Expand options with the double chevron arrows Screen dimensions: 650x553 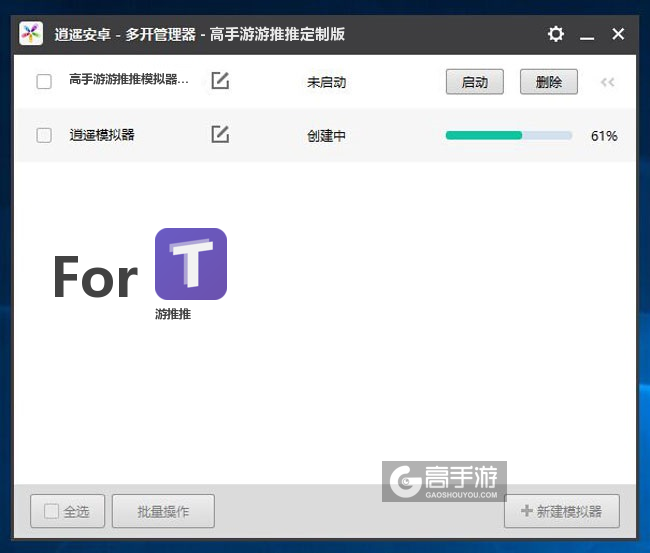[608, 82]
